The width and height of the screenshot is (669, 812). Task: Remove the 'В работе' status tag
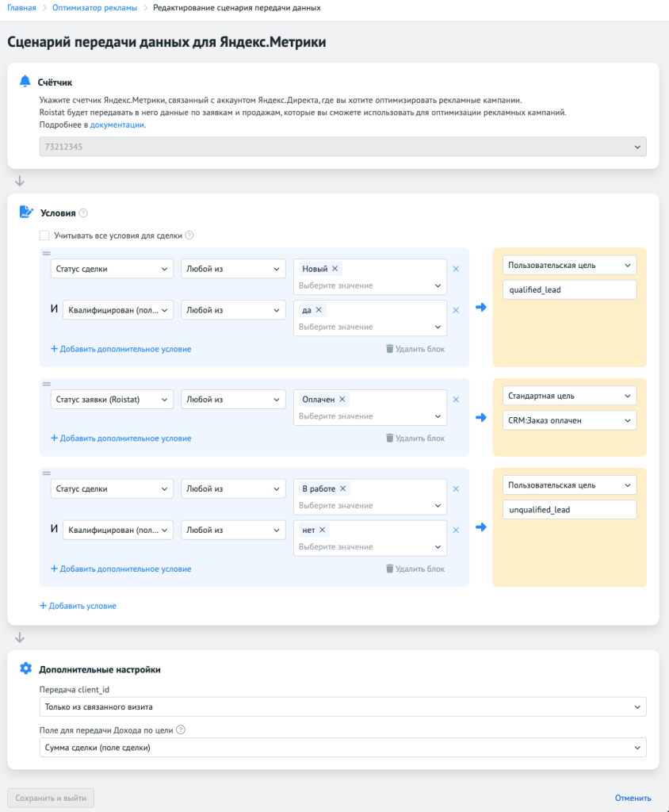[x=343, y=489]
